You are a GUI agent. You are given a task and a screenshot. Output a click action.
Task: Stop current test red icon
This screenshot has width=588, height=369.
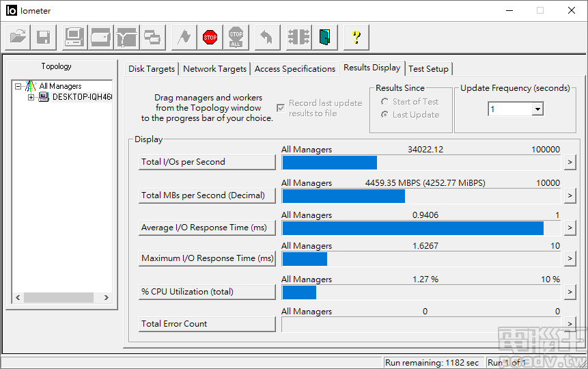[x=210, y=37]
